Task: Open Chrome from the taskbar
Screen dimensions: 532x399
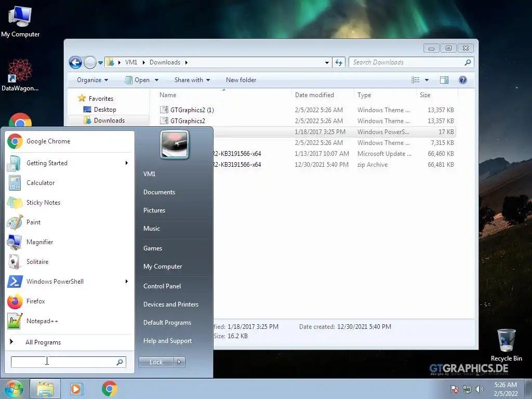Action: 109,389
